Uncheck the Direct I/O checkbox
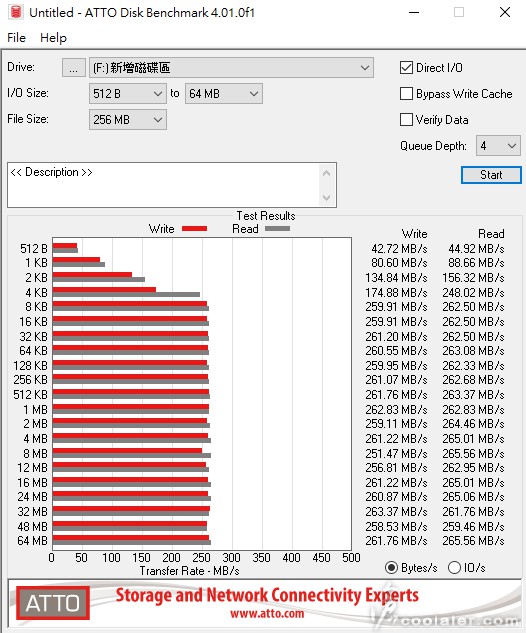This screenshot has height=633, width=526. point(406,67)
